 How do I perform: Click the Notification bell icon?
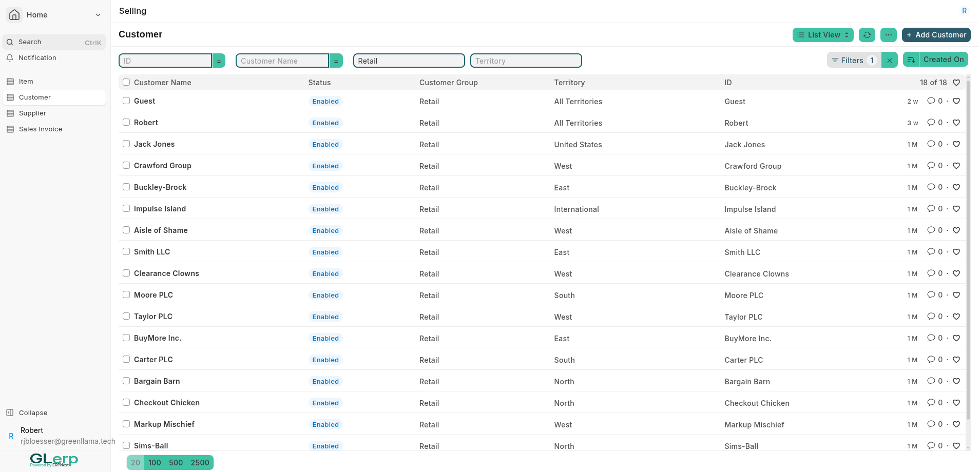(x=10, y=58)
